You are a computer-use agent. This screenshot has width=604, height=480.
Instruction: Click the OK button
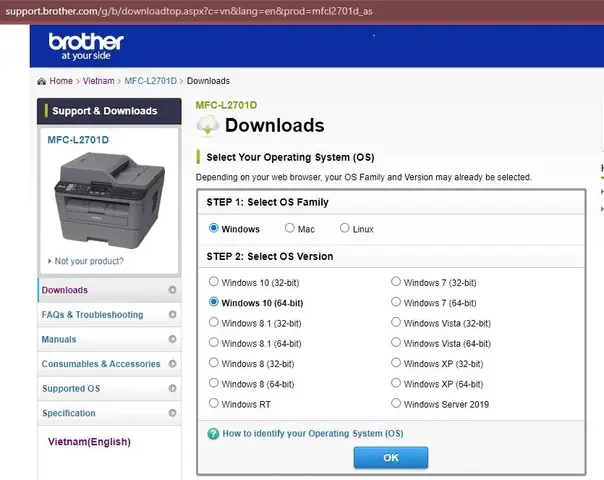pyautogui.click(x=391, y=458)
